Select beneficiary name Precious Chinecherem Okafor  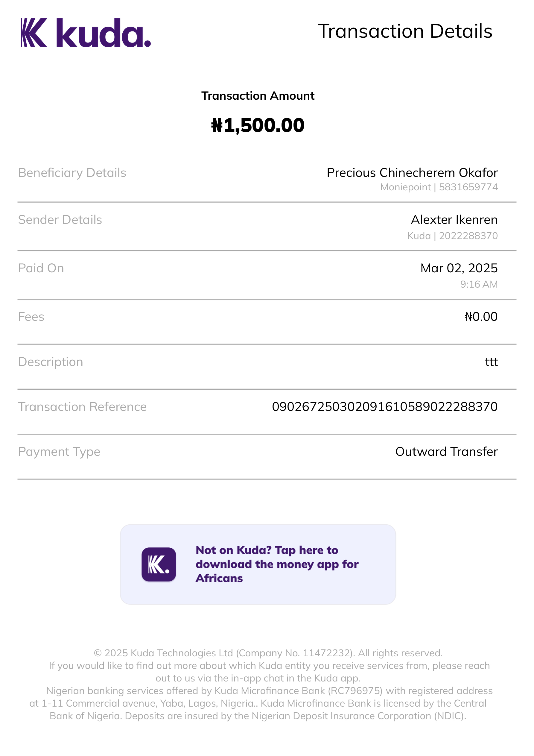coord(412,173)
